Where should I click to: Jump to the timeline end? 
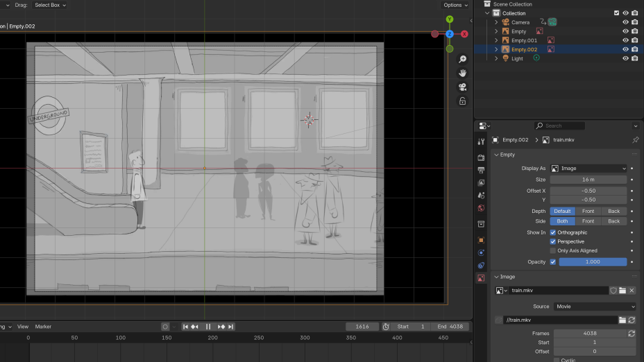point(231,327)
